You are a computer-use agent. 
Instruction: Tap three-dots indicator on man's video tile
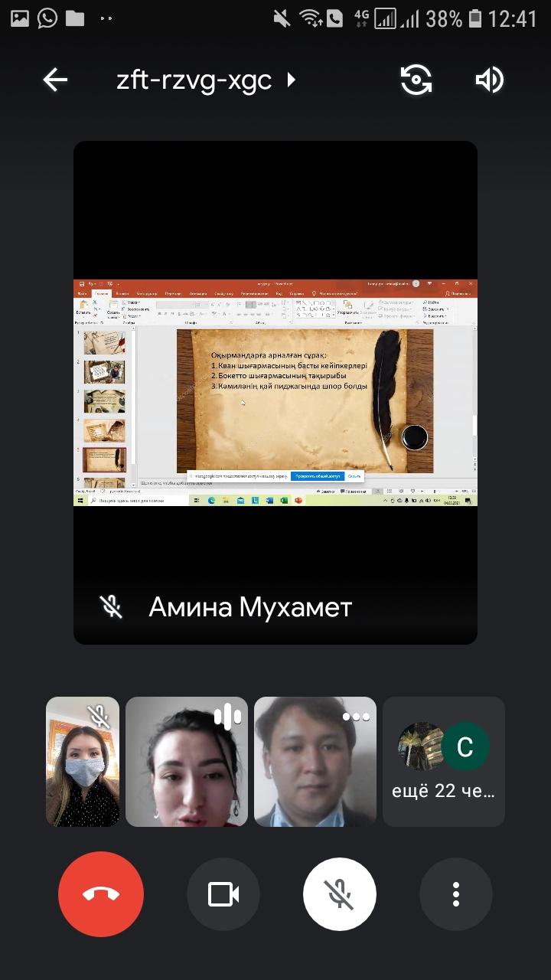(x=356, y=717)
